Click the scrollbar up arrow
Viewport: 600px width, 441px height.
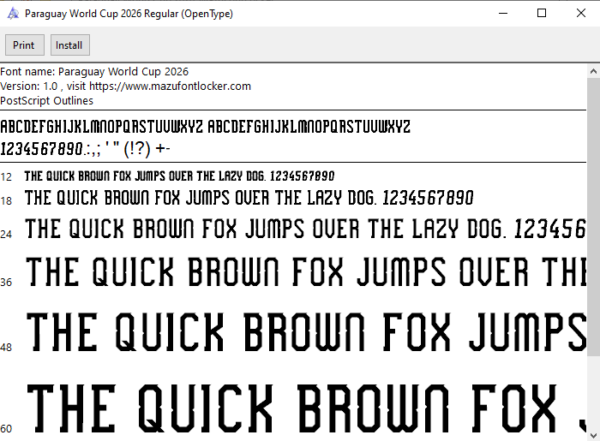click(x=593, y=71)
